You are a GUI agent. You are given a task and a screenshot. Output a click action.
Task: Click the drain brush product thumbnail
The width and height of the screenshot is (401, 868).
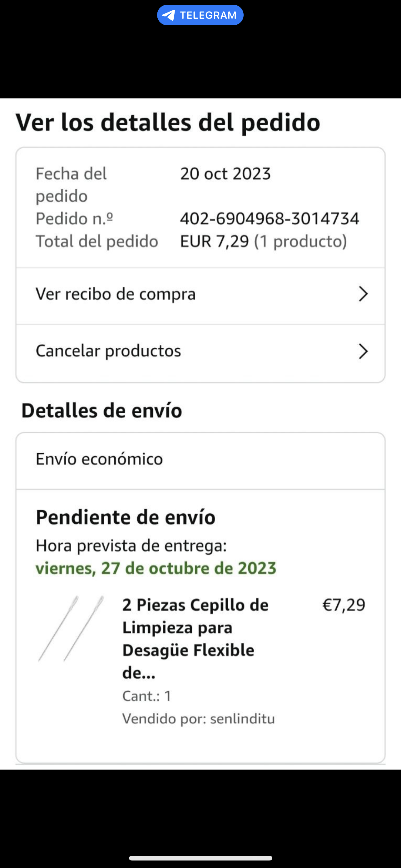tap(72, 628)
